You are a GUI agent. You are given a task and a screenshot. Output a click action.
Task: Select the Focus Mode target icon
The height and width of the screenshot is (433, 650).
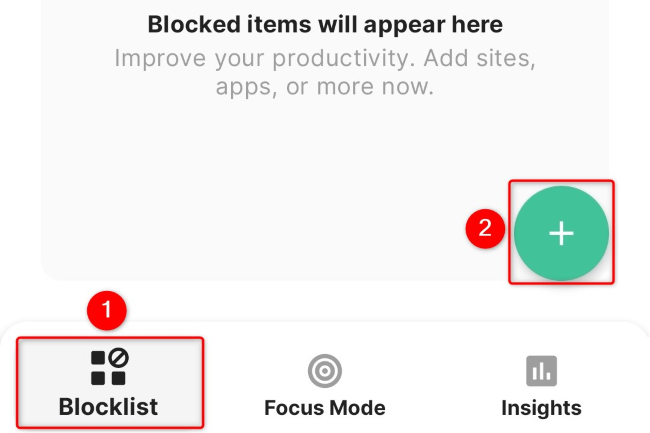(325, 371)
